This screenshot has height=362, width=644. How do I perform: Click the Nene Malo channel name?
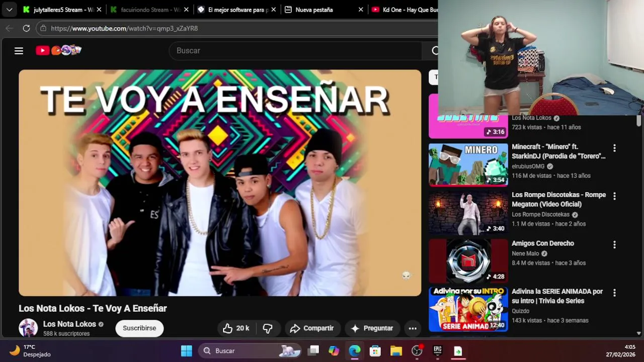pos(525,254)
